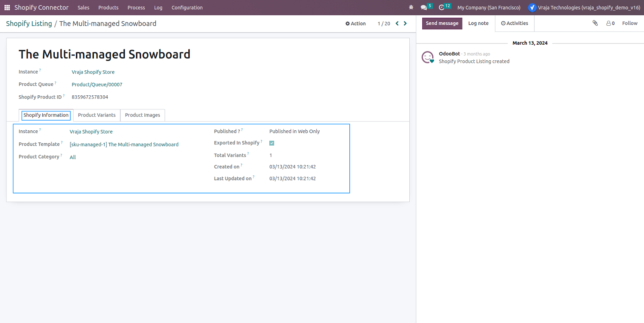Click the OdooBot avatar
Image resolution: width=644 pixels, height=323 pixels.
click(x=427, y=57)
